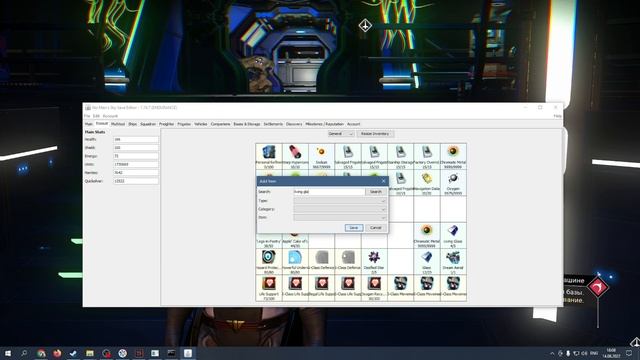The image size is (640, 360).
Task: Open taskbar search magnifier
Action: coord(24,353)
